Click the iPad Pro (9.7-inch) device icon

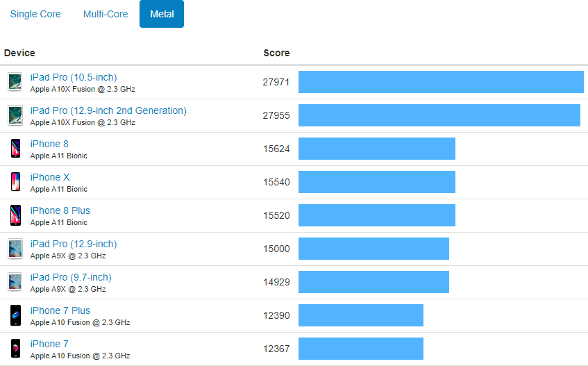point(15,282)
